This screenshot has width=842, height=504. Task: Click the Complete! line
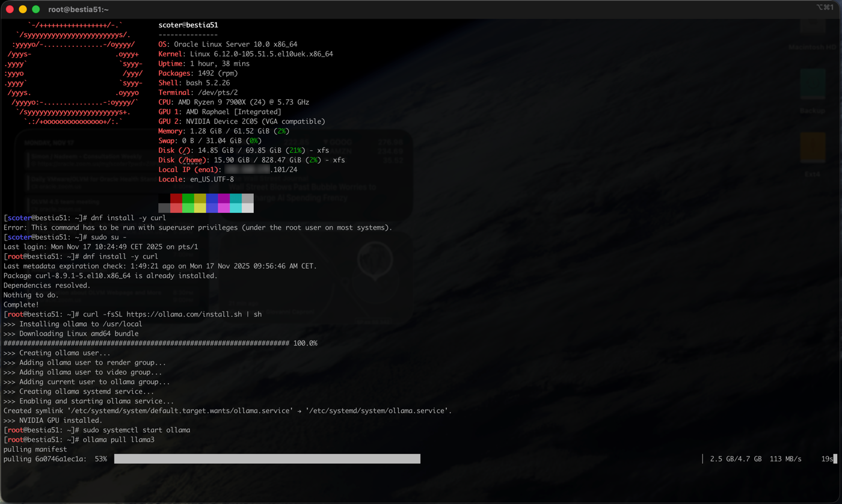click(x=21, y=304)
